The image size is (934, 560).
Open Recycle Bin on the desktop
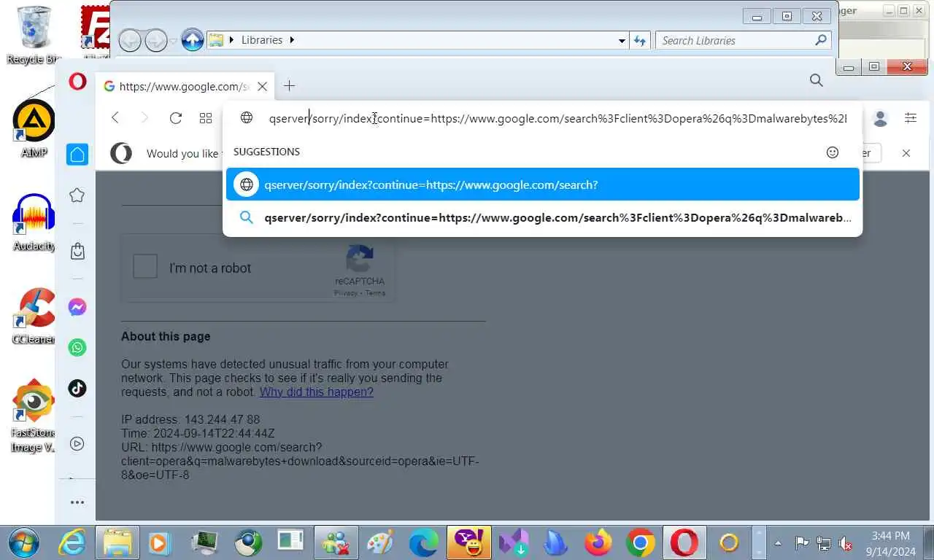(x=34, y=35)
